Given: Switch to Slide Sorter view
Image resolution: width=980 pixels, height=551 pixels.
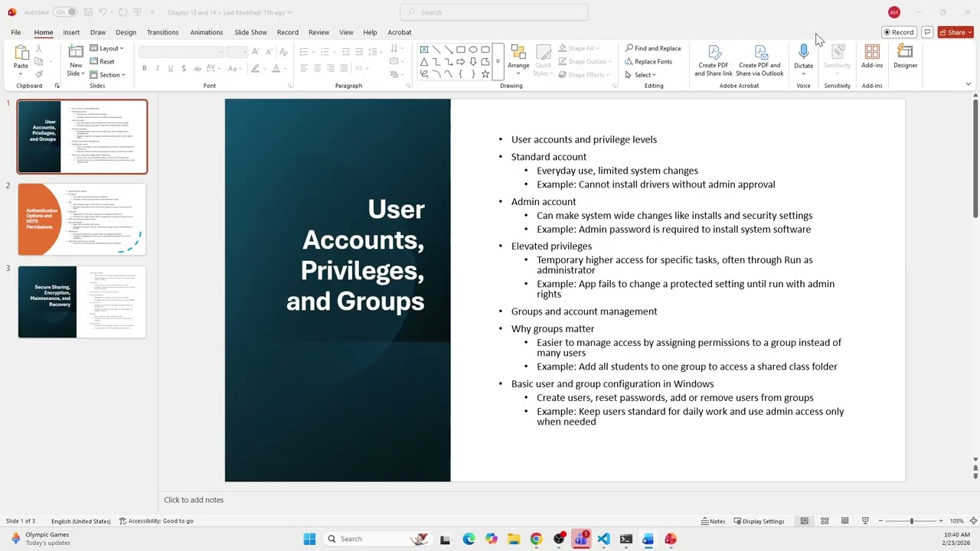Looking at the screenshot, I should (x=825, y=521).
